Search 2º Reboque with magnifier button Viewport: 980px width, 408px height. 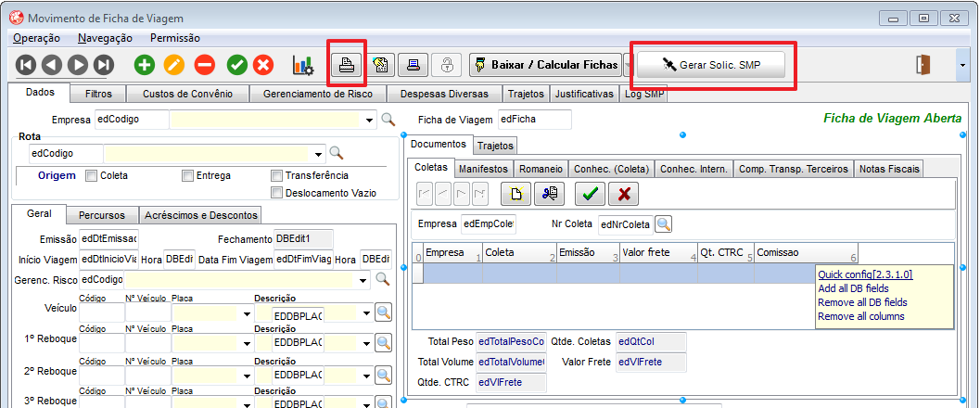coord(383,375)
